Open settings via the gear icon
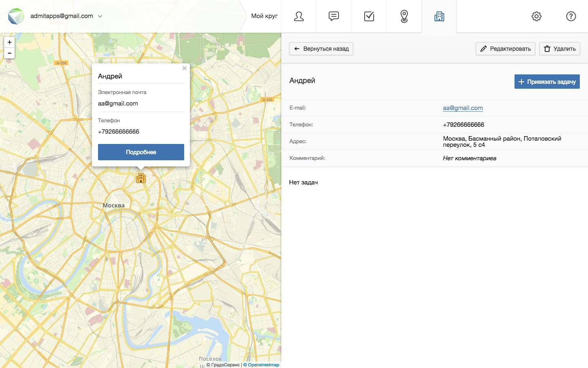Image resolution: width=588 pixels, height=368 pixels. (536, 16)
